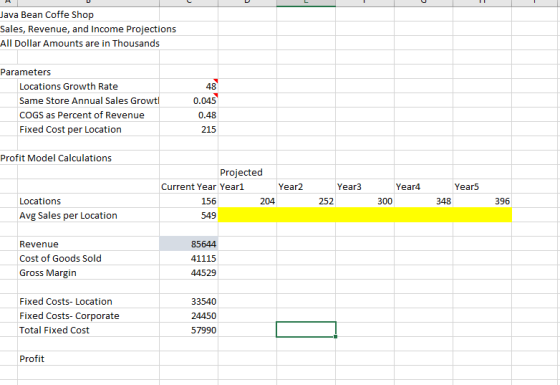The image size is (560, 385).
Task: Select the Profit Model Calculations heading
Action: point(56,158)
